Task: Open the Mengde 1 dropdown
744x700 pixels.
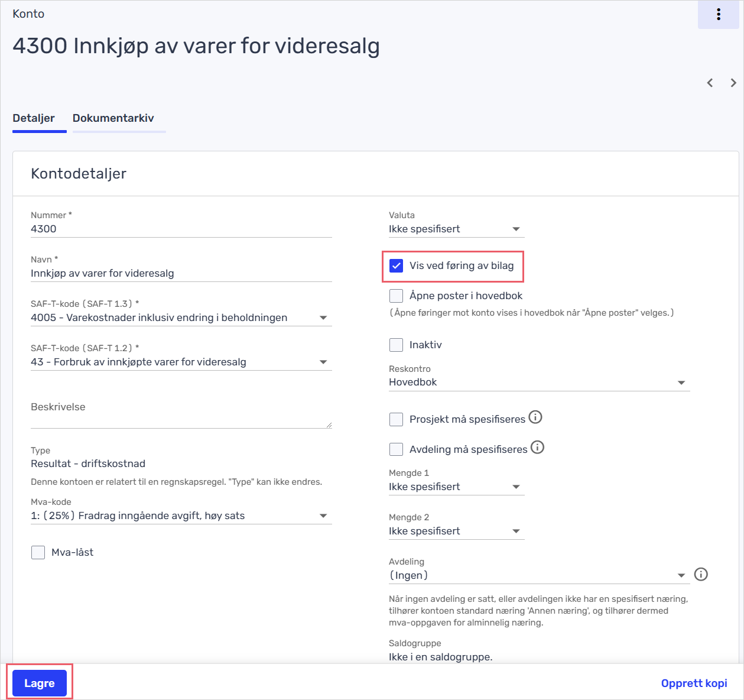Action: (x=456, y=487)
